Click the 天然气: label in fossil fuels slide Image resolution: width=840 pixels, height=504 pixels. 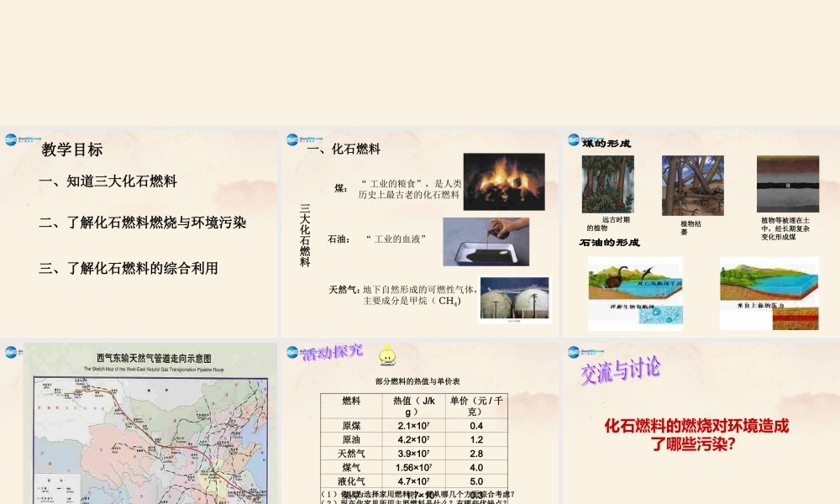pos(344,290)
